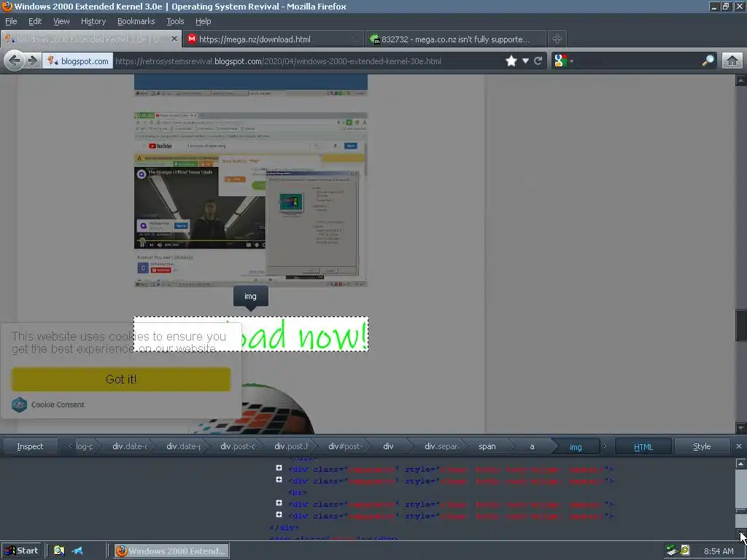The image size is (747, 560).
Task: Click the green download now image
Action: click(251, 334)
